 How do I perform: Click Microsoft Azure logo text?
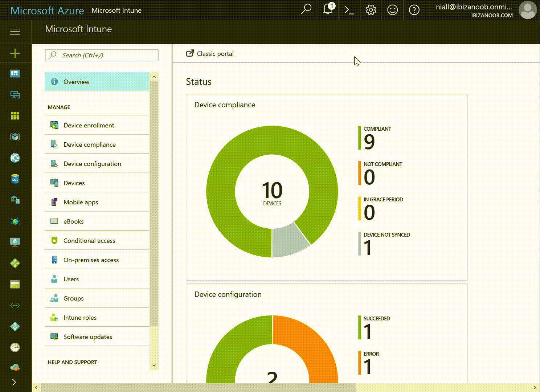tap(47, 11)
